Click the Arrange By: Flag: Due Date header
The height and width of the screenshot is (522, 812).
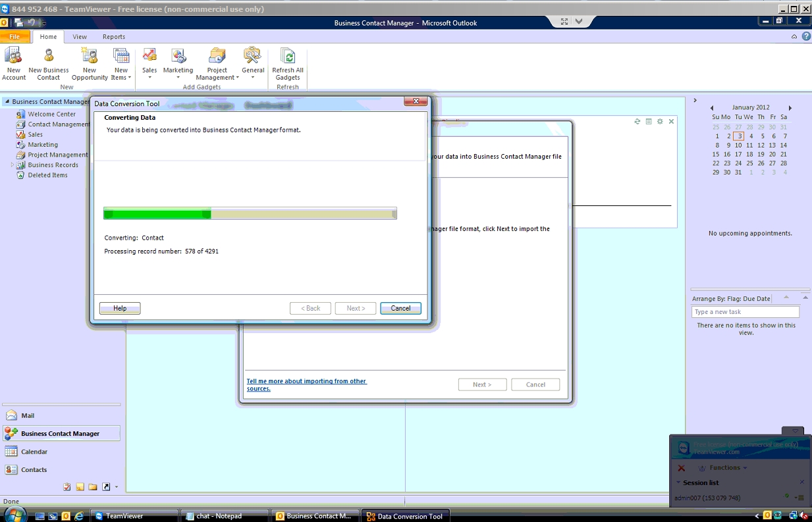point(731,299)
